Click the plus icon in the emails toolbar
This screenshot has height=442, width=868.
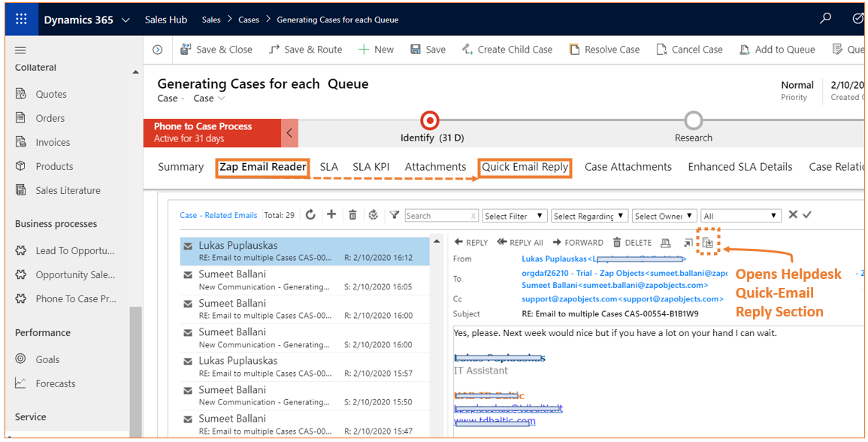(331, 214)
